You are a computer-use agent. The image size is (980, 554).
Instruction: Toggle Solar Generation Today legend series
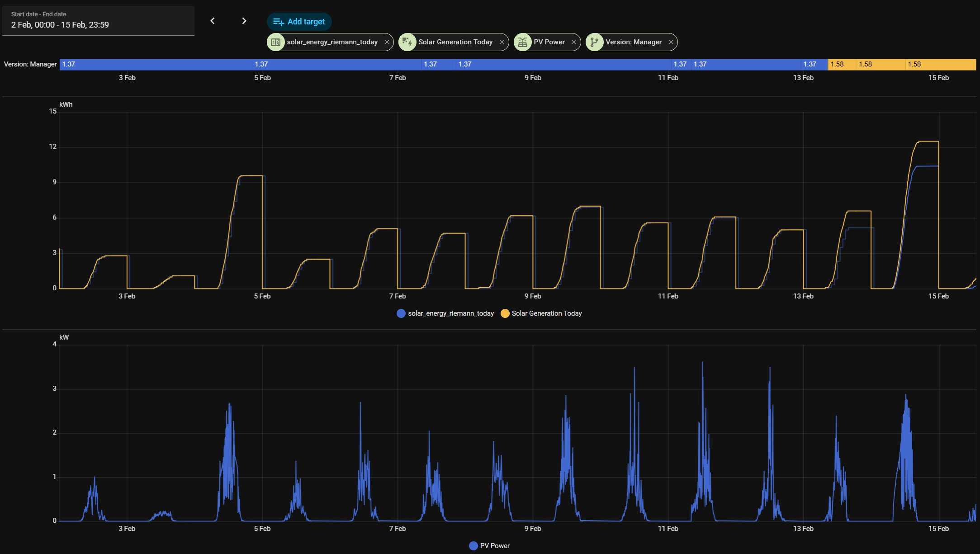[546, 313]
